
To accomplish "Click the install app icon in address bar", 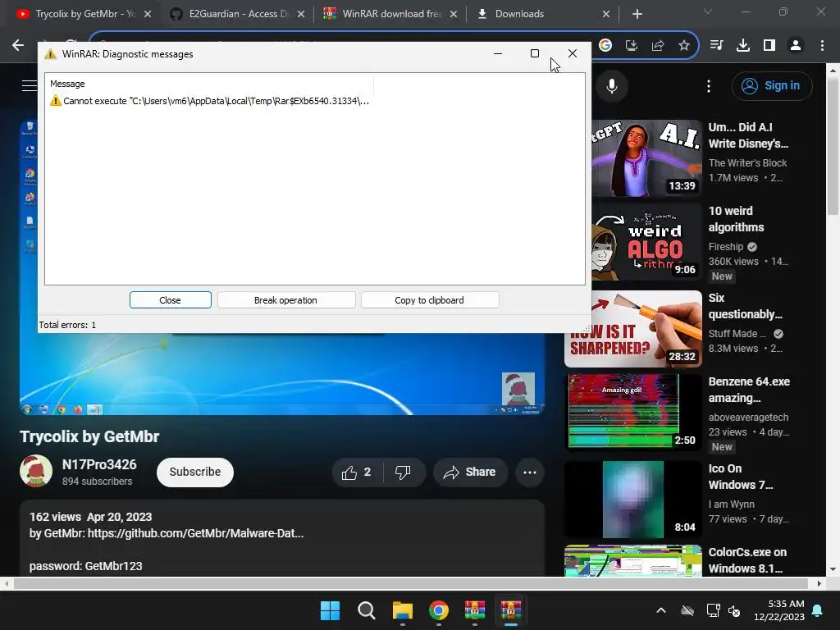I will [632, 46].
